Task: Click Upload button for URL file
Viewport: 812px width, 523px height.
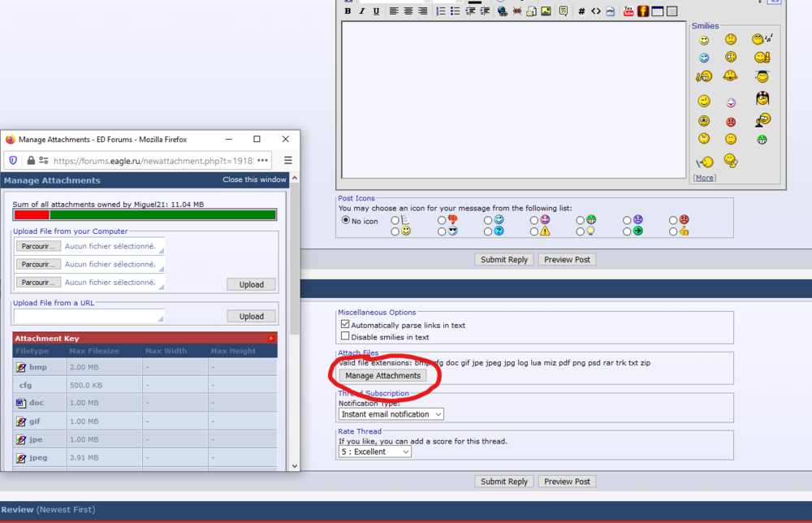Action: click(251, 316)
